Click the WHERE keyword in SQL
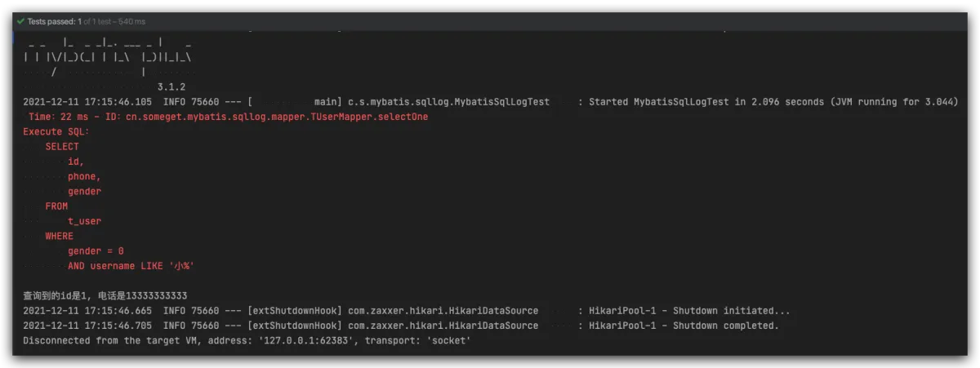This screenshot has height=368, width=980. click(x=59, y=236)
